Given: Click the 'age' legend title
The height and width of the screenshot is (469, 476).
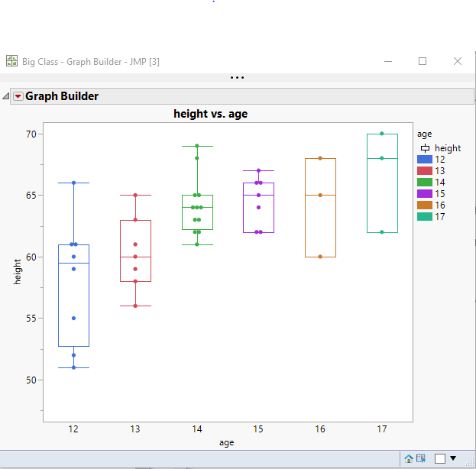Looking at the screenshot, I should point(424,134).
